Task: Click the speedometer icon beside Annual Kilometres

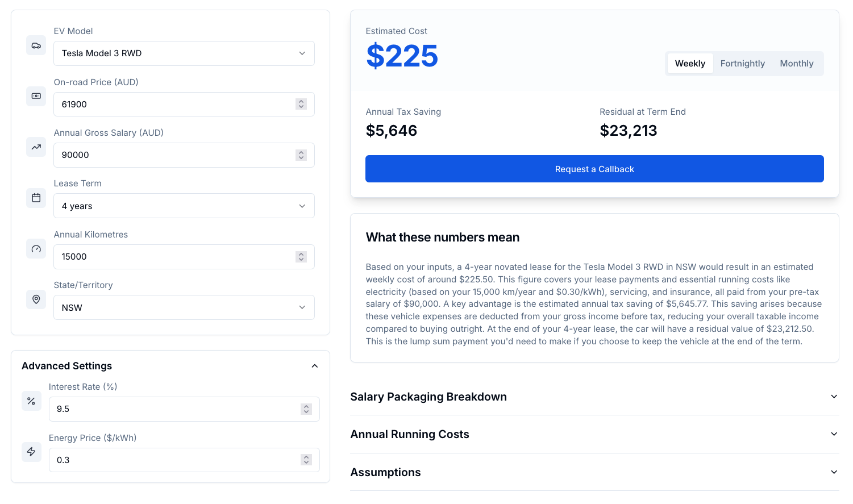Action: (36, 248)
